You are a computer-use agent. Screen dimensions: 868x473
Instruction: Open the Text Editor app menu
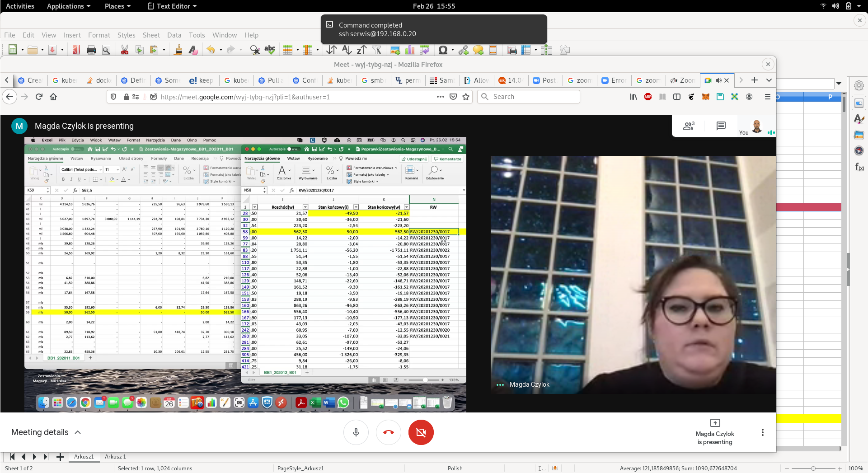(172, 6)
